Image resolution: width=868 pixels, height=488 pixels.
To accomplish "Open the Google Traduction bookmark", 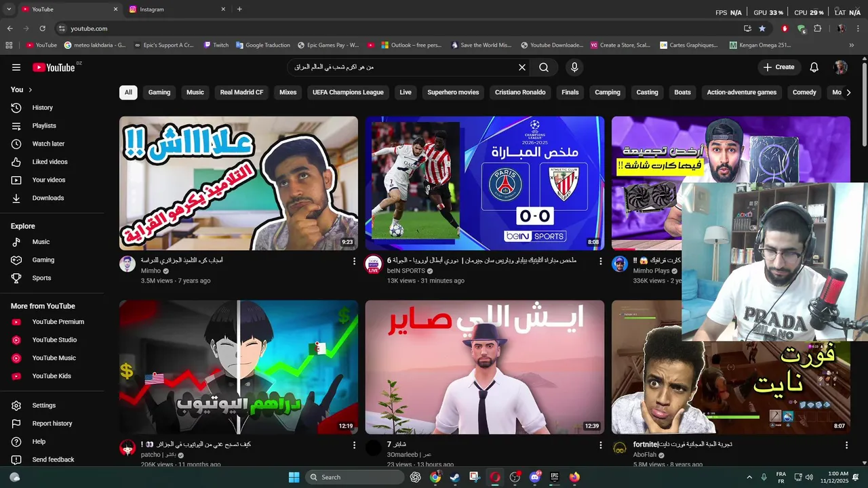I will point(263,45).
